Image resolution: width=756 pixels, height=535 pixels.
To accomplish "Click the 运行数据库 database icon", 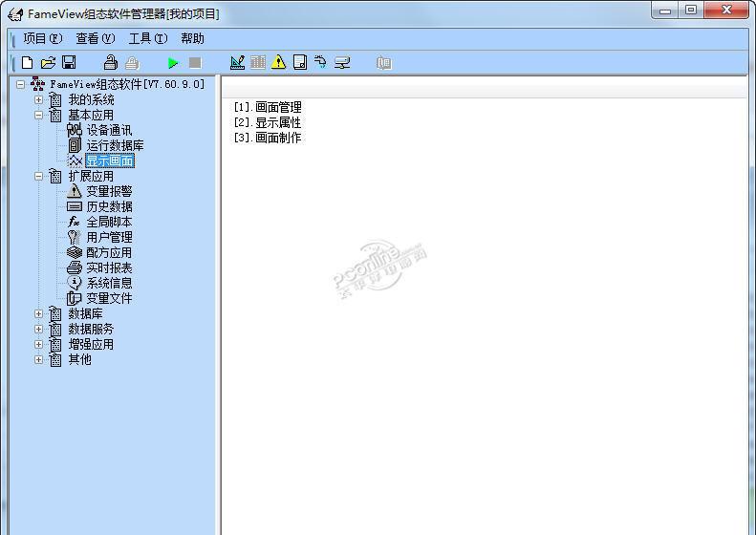I will [x=75, y=145].
